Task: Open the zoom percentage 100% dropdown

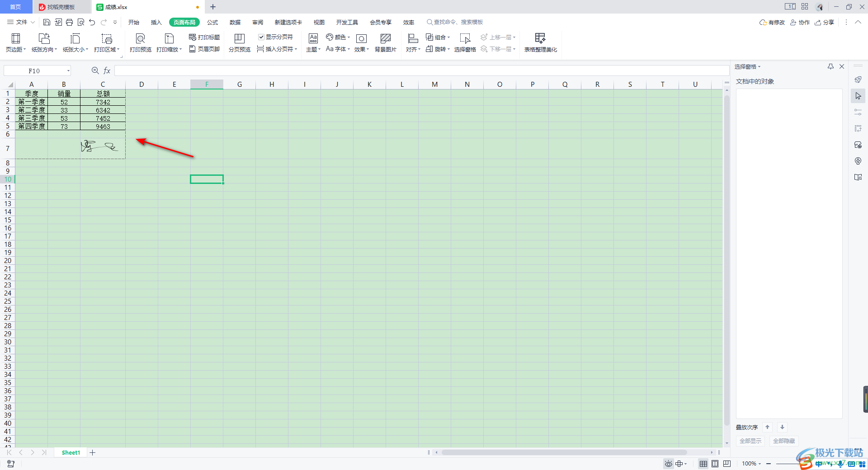Action: [751, 464]
